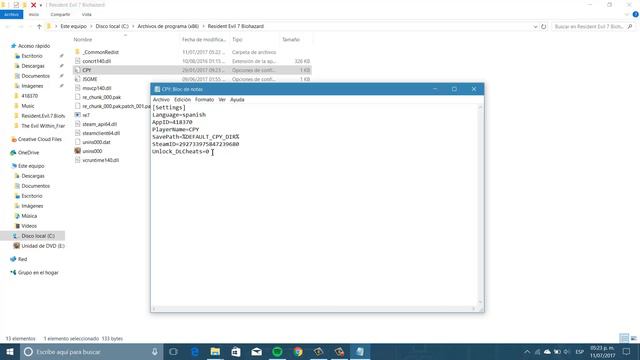The width and height of the screenshot is (640, 360).
Task: Click the Up one level arrow in Explorer
Action: 39,27
